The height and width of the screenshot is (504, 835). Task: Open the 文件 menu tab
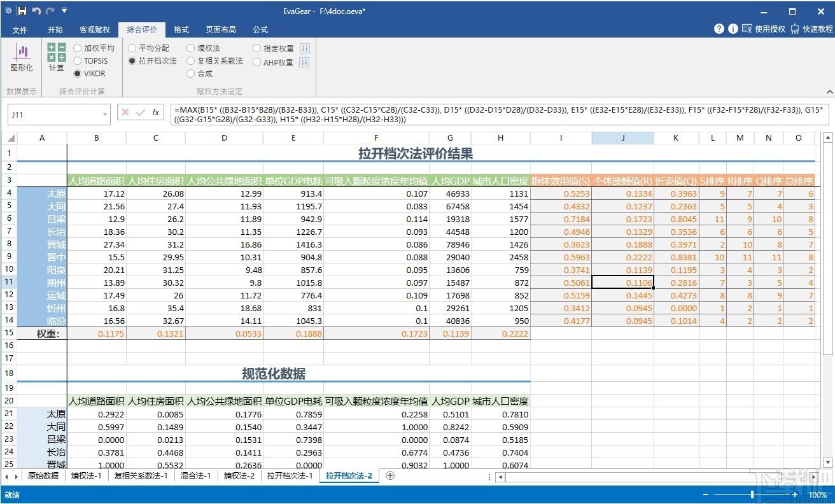tap(20, 30)
